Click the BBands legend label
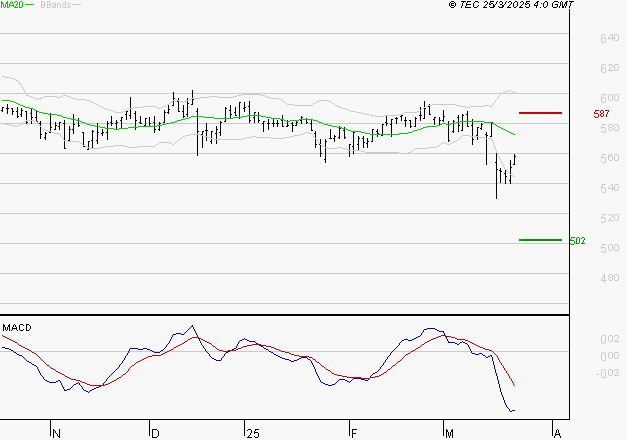627x440 pixels. [x=56, y=5]
